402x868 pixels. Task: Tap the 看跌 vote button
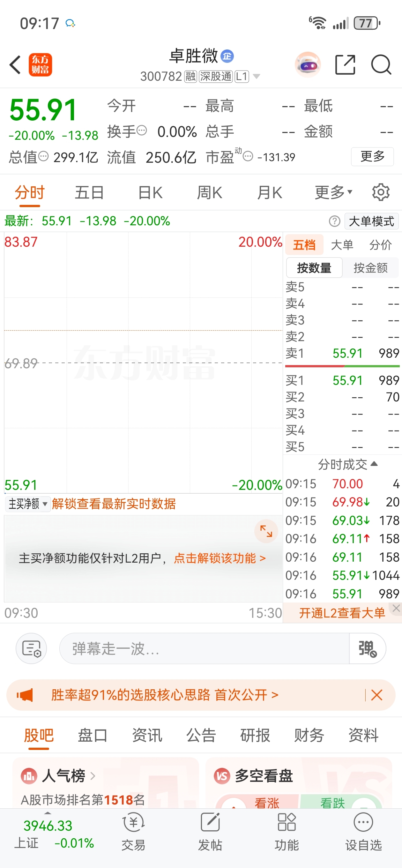pyautogui.click(x=340, y=801)
